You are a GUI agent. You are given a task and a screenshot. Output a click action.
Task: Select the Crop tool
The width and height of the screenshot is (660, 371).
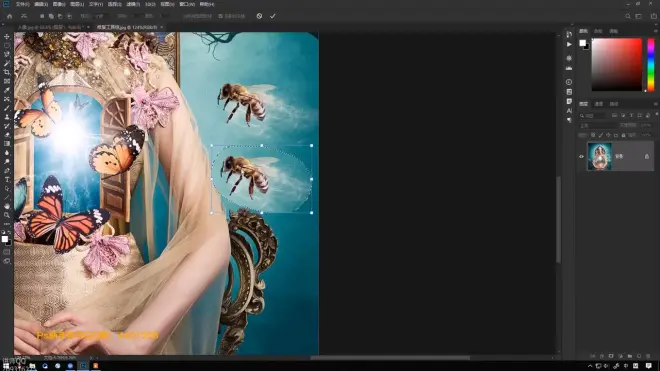[x=7, y=72]
